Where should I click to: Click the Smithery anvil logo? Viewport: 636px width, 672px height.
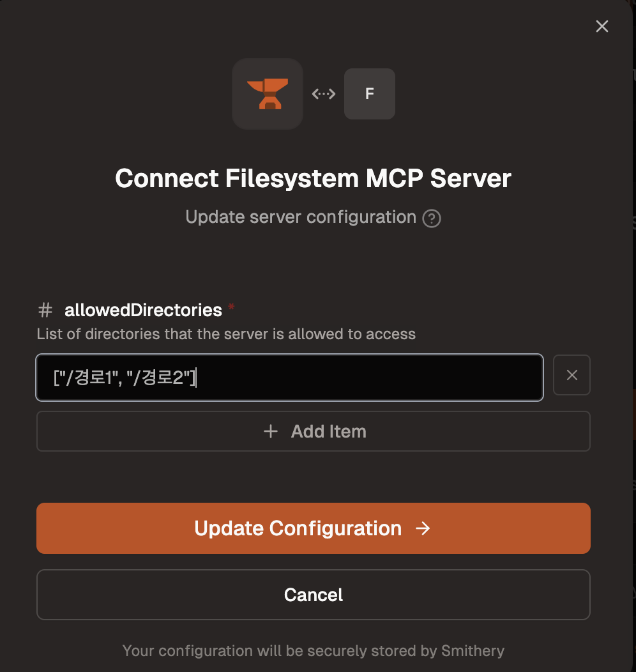[x=267, y=94]
